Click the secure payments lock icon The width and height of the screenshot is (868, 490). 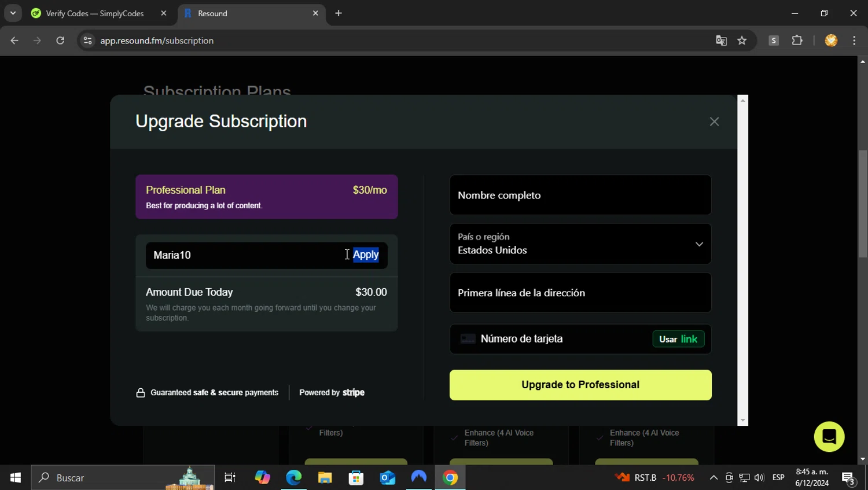pos(141,393)
